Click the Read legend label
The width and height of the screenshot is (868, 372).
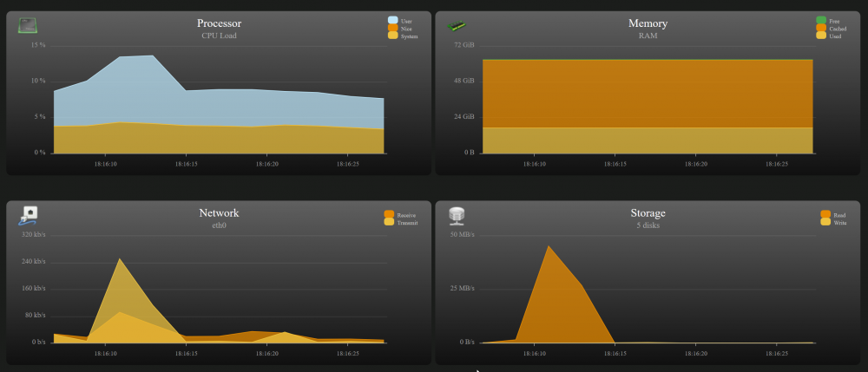(839, 215)
